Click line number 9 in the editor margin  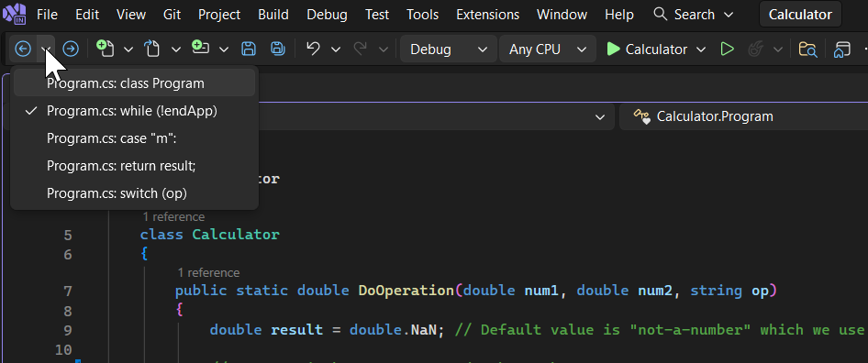tap(68, 330)
